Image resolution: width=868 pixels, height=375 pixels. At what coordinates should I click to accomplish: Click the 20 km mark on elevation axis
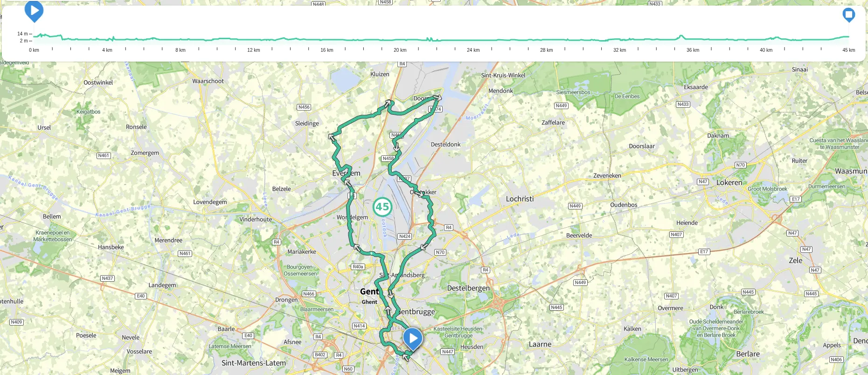click(x=400, y=50)
